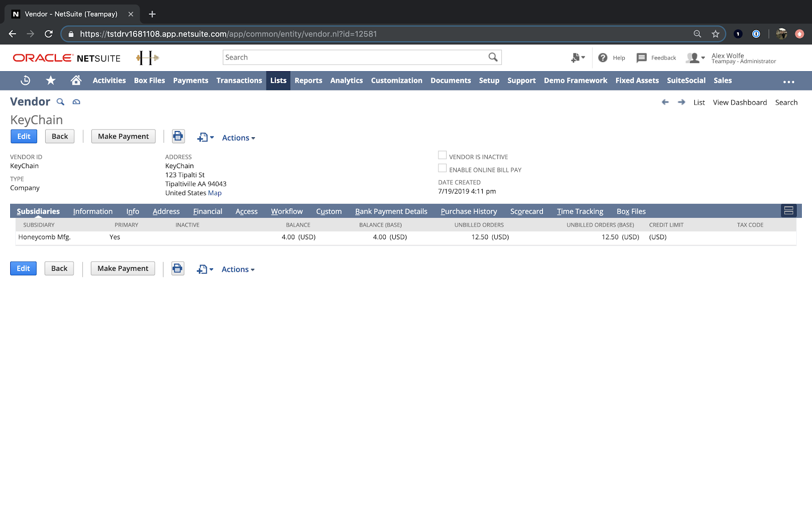Click the red browser update icon
812x508 pixels.
click(800, 34)
